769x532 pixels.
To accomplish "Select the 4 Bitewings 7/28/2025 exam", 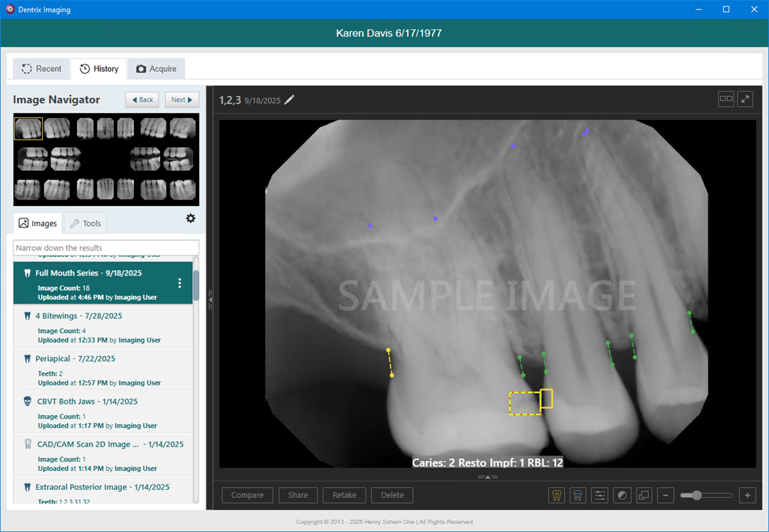I will point(79,315).
